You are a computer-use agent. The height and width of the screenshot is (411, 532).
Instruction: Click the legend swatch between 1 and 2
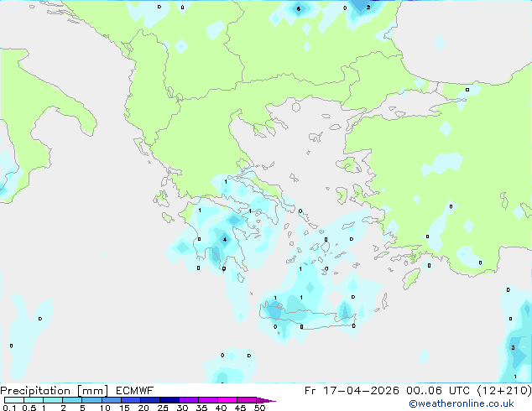(x=53, y=400)
